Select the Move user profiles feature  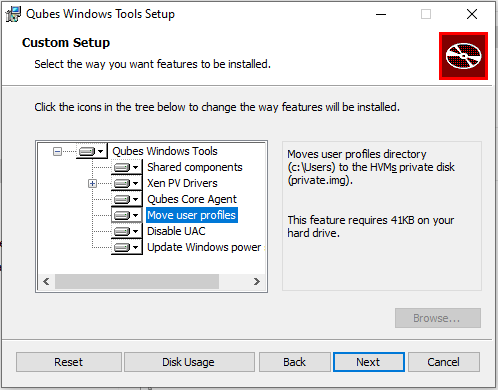click(x=192, y=215)
